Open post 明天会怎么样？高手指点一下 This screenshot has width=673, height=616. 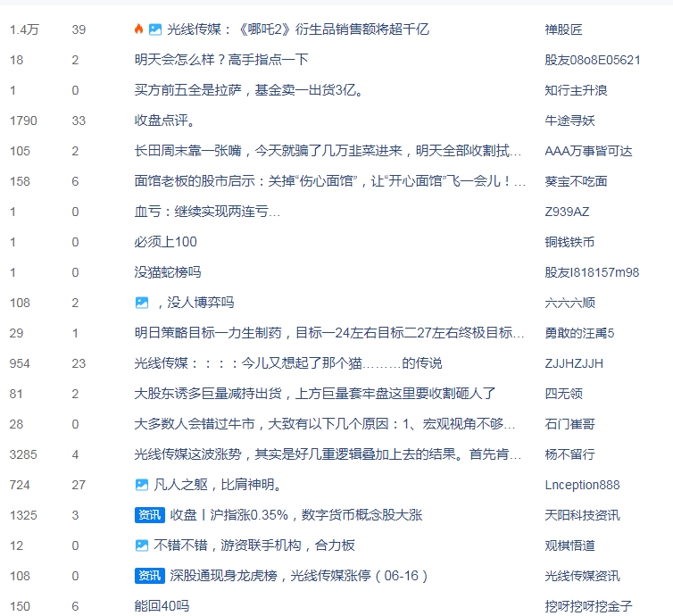pyautogui.click(x=221, y=60)
